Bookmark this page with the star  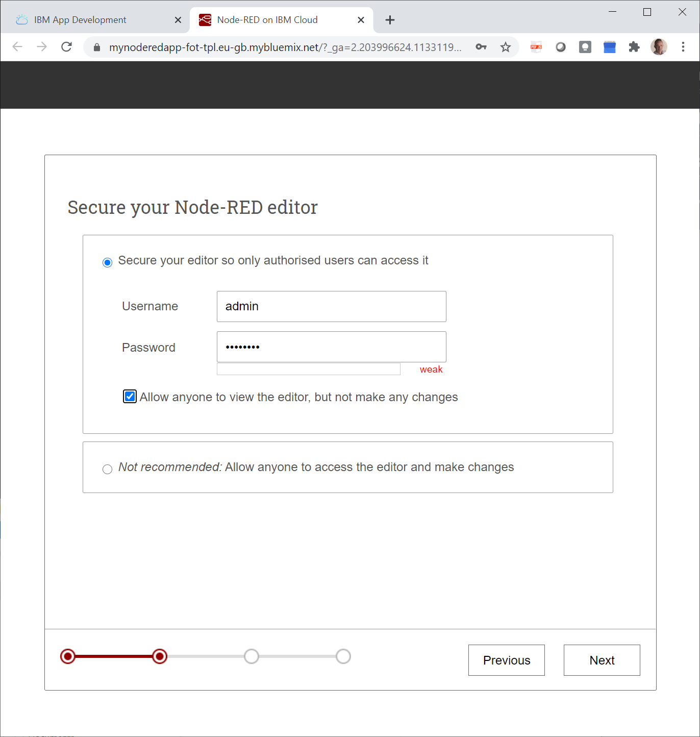tap(506, 47)
